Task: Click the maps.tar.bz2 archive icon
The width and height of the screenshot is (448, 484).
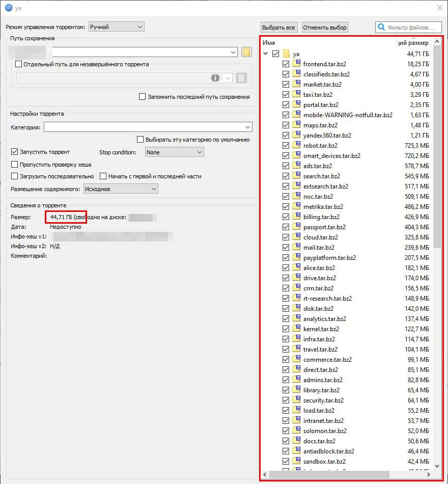Action: click(x=296, y=125)
